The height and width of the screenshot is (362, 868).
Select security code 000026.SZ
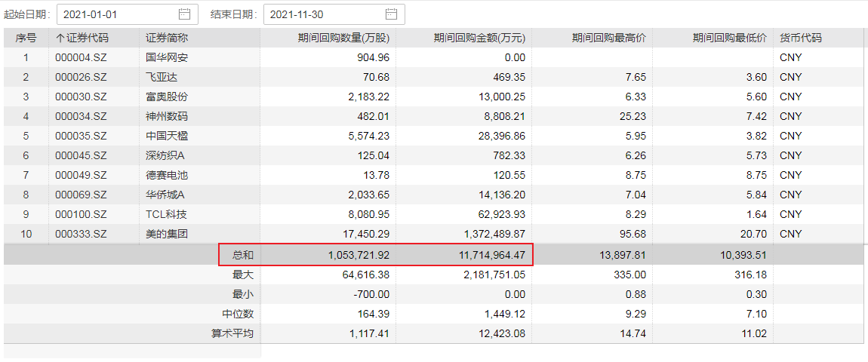[81, 77]
